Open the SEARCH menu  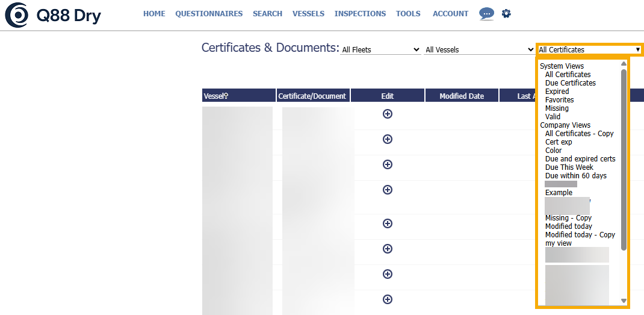267,14
